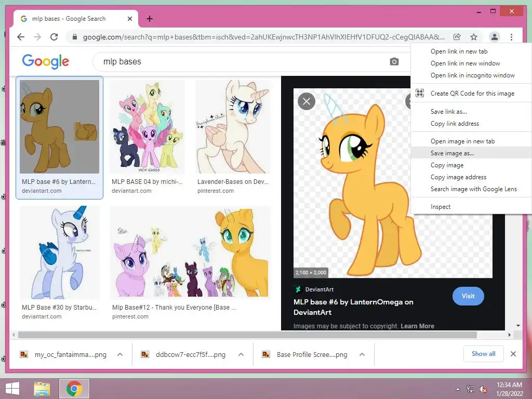The image size is (532, 399).
Task: Click the vertical scrollbar down arrow
Action: 518,326
